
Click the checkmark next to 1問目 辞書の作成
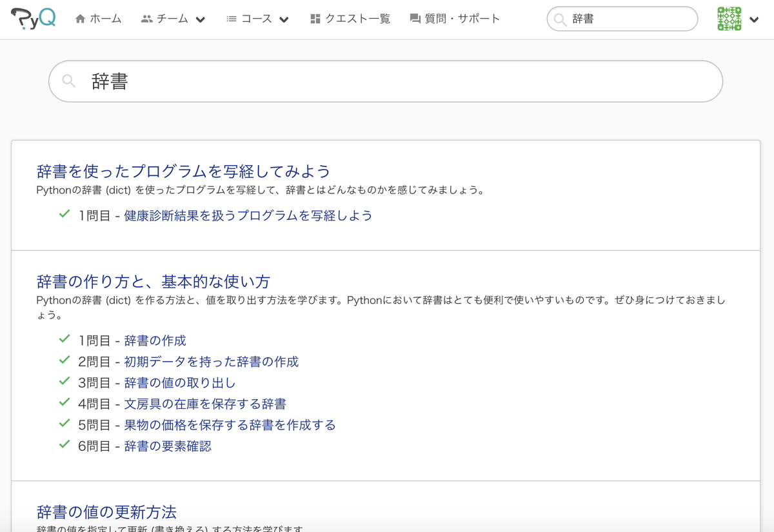(64, 339)
